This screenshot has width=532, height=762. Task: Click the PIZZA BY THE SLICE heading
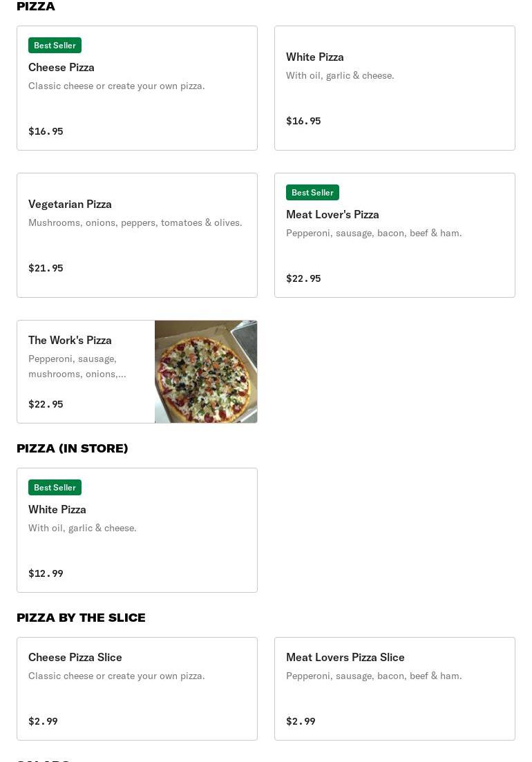(81, 618)
